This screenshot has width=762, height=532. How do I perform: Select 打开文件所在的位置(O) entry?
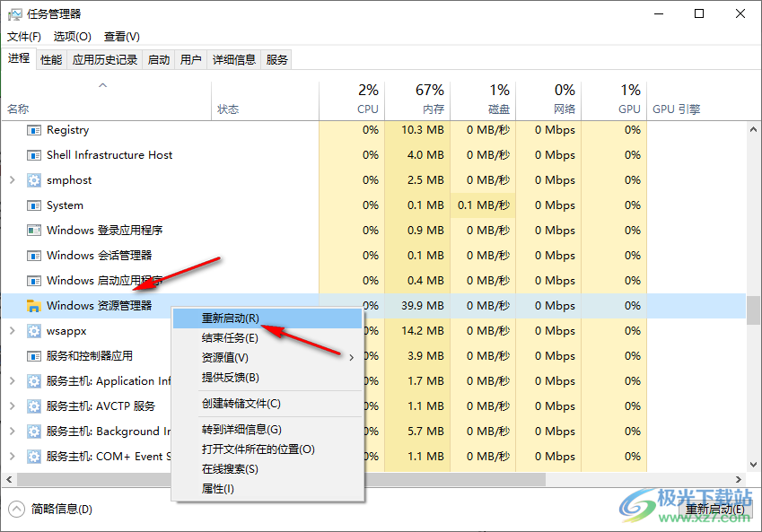tap(267, 449)
